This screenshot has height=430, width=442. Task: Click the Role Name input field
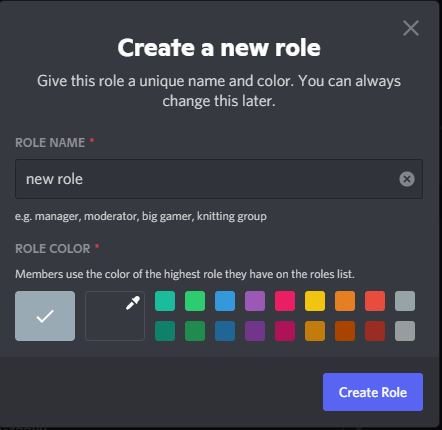219,179
